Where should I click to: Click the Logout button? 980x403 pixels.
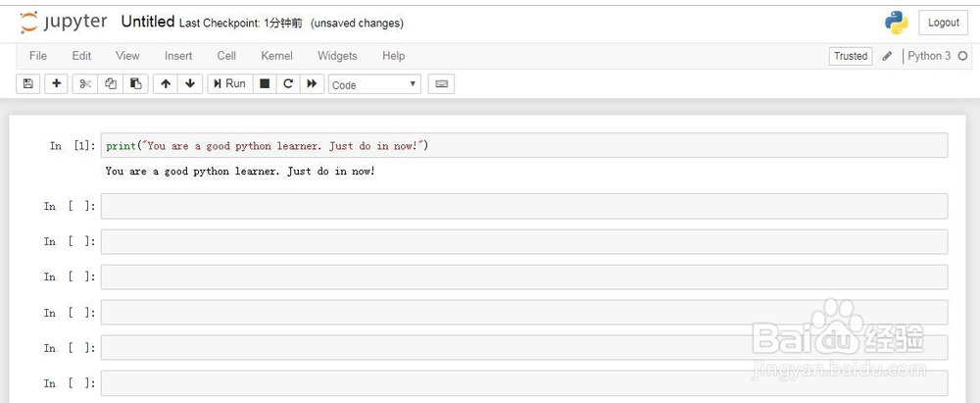[944, 23]
